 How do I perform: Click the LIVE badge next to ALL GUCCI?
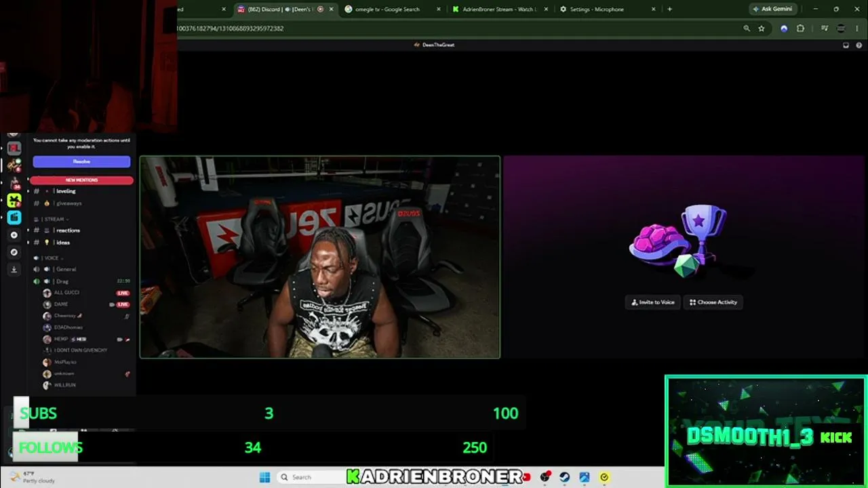pyautogui.click(x=123, y=293)
